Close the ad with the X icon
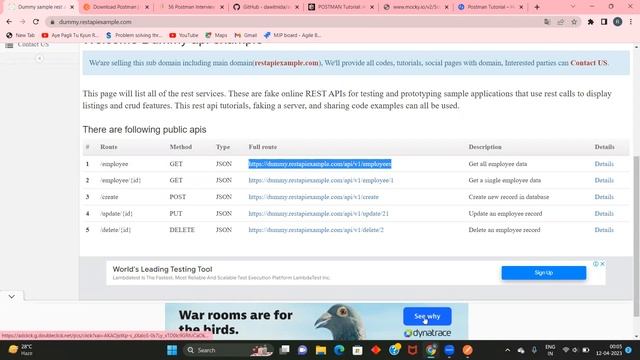 pyautogui.click(x=602, y=264)
